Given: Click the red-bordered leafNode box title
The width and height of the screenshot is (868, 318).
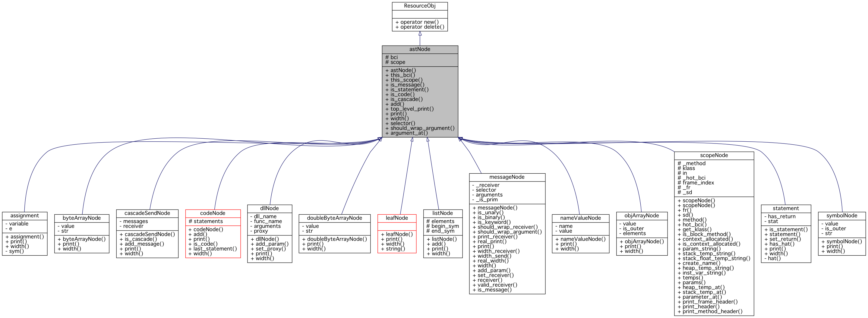Looking at the screenshot, I should [x=396, y=218].
